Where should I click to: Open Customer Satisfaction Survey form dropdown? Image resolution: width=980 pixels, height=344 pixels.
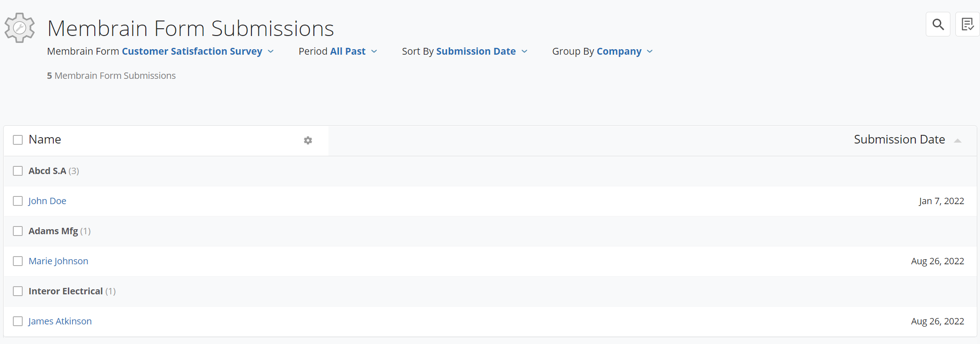(198, 51)
